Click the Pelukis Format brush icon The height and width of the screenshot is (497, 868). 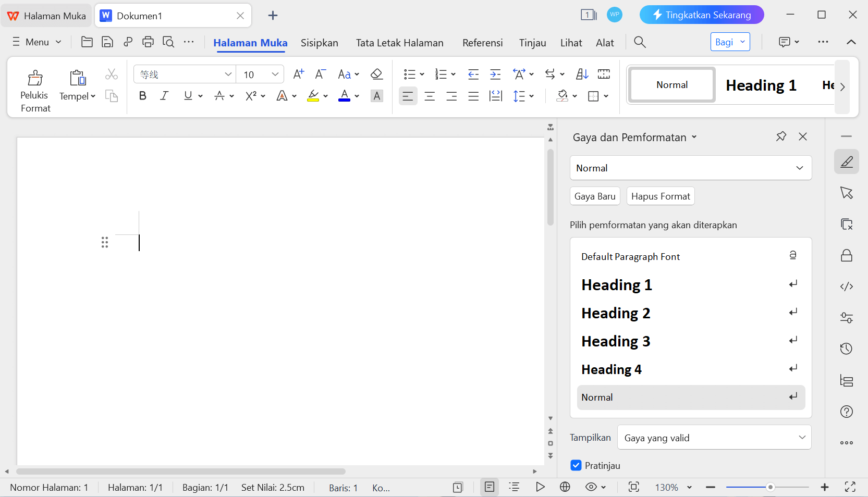point(35,78)
